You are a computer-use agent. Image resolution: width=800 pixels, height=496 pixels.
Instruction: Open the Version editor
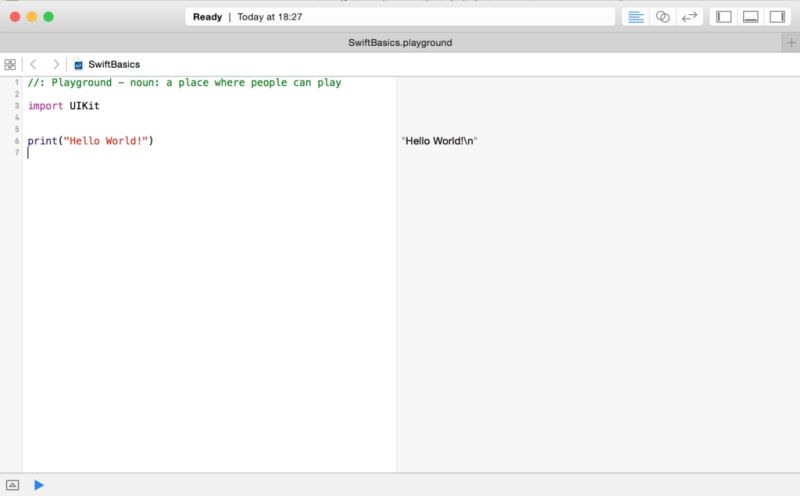[x=689, y=17]
